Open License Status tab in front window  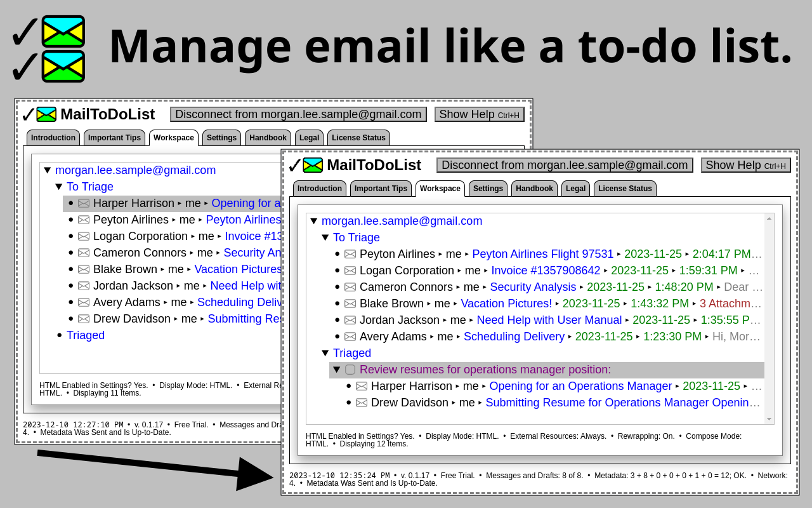coord(625,189)
